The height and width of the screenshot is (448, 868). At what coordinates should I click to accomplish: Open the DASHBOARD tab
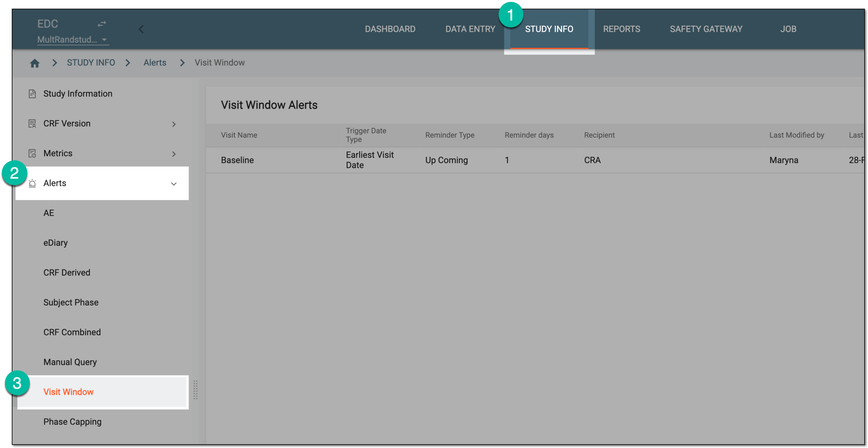click(x=390, y=29)
